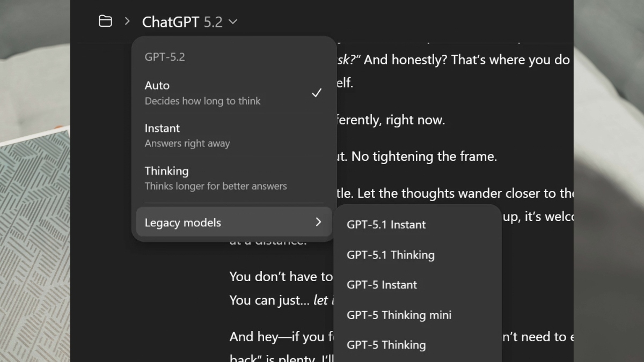Switch to GPT-5 Thinking model
The height and width of the screenshot is (362, 644).
click(386, 345)
